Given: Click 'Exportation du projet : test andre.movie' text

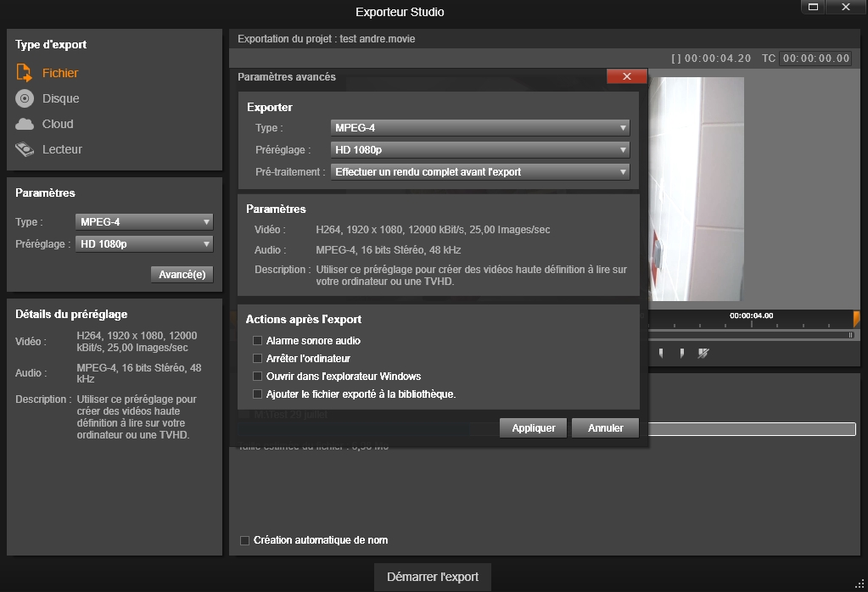Looking at the screenshot, I should [x=326, y=39].
